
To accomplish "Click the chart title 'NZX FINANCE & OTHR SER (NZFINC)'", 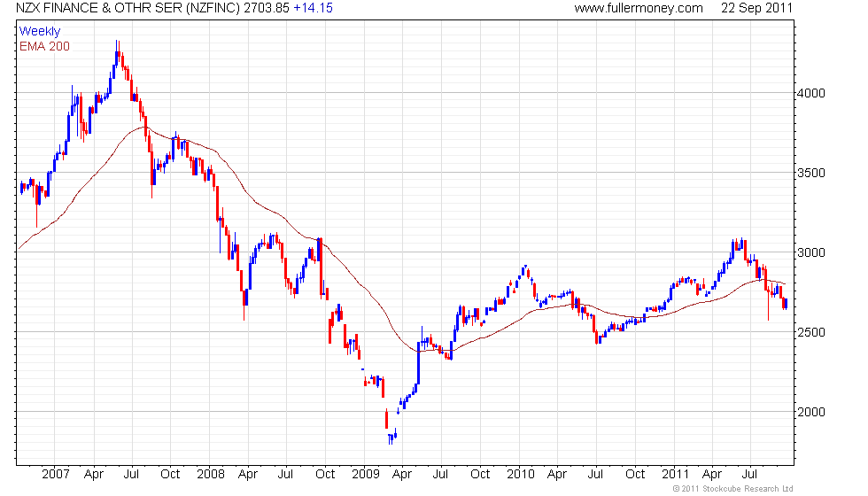I will [x=128, y=8].
